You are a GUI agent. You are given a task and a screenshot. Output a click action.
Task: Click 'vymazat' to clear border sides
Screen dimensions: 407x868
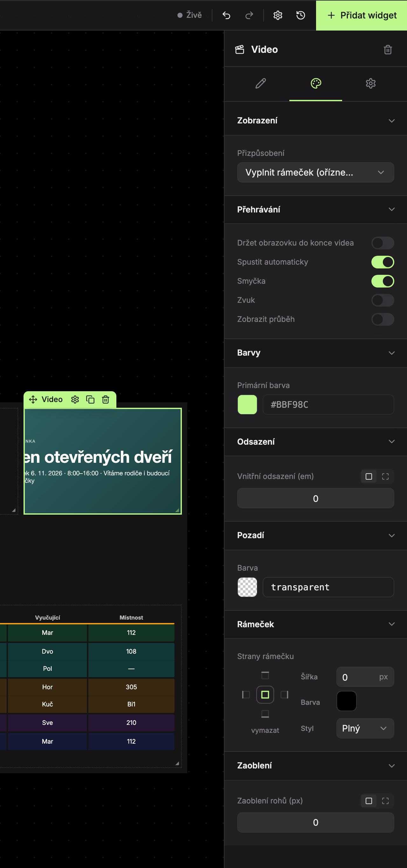pos(265,730)
